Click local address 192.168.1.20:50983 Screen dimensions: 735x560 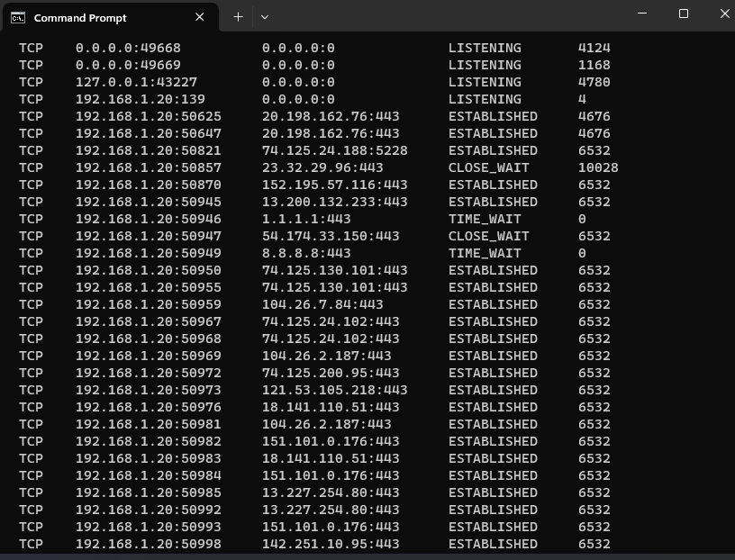[148, 458]
